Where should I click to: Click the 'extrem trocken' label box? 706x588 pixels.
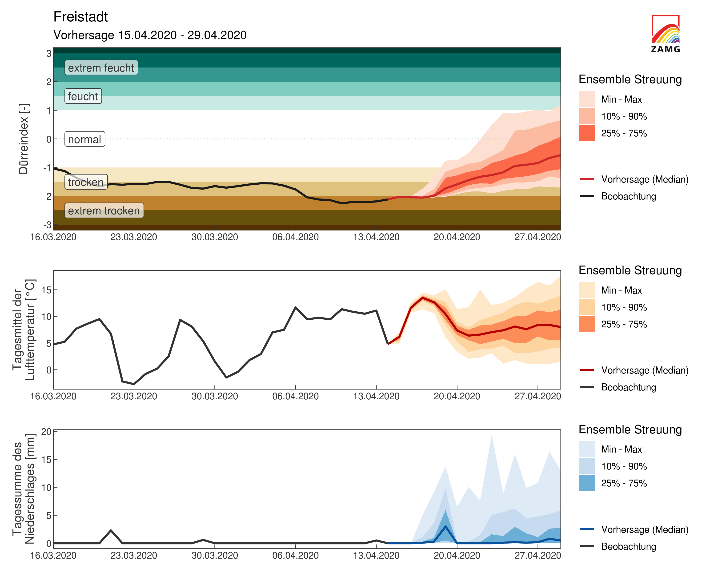tap(104, 210)
